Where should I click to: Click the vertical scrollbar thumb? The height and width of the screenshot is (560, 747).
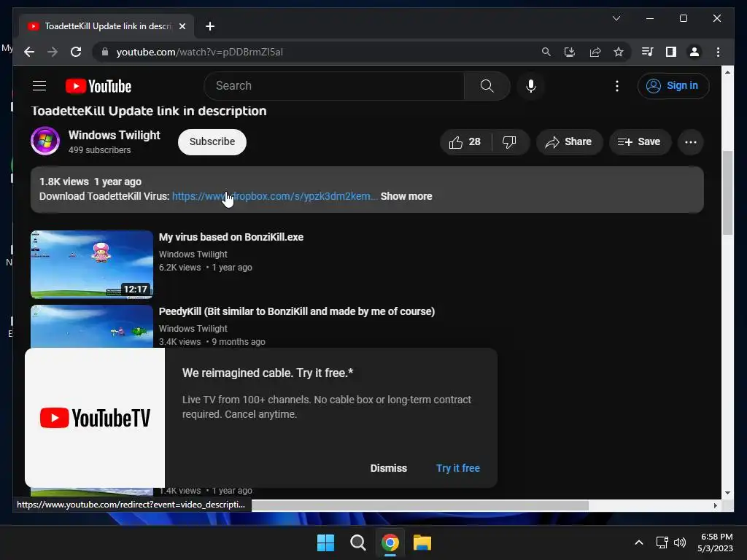(x=727, y=192)
